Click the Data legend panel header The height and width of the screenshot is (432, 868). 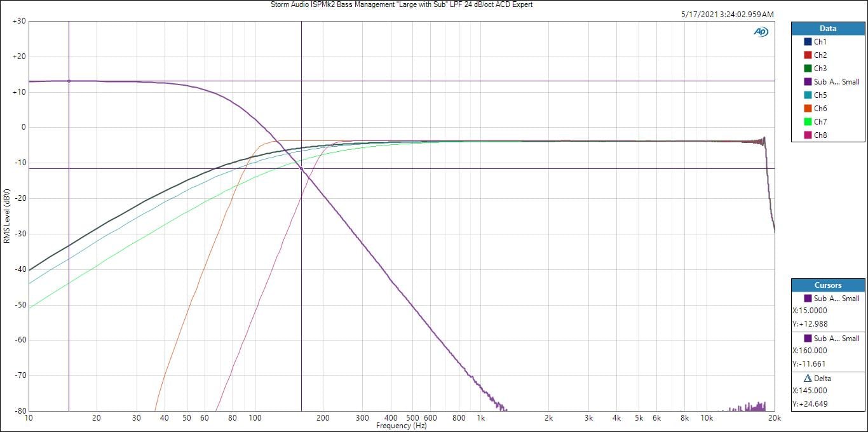828,29
